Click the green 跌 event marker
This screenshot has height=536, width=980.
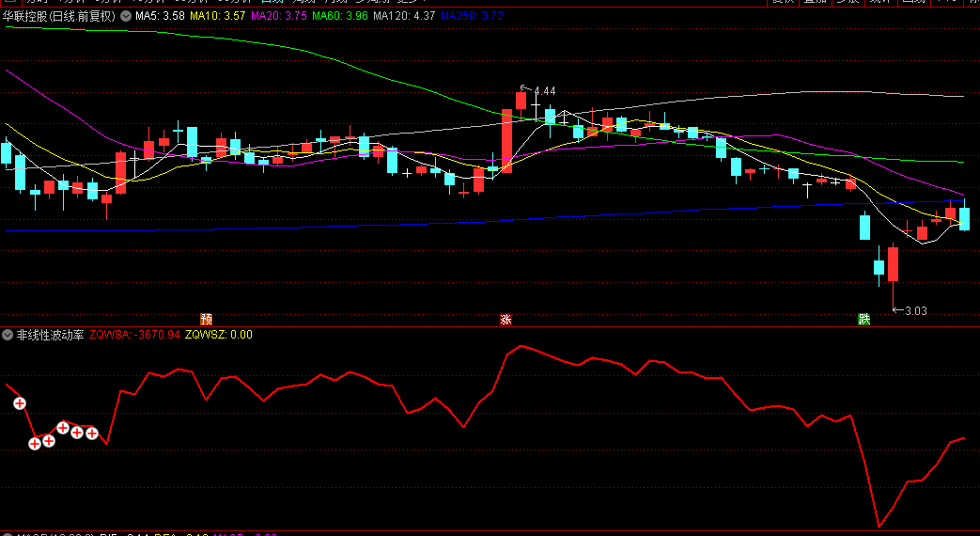click(x=864, y=320)
